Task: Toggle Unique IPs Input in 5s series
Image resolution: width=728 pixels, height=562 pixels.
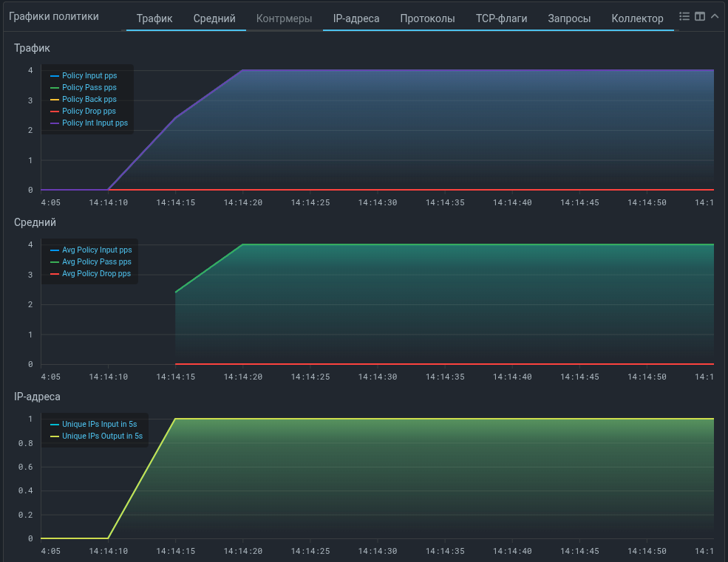Action: (x=99, y=425)
